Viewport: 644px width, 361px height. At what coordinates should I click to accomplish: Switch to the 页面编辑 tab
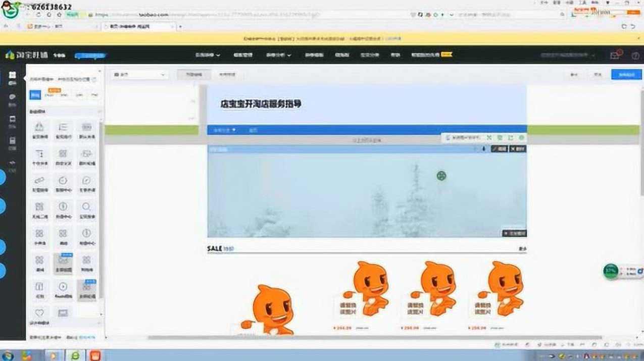(193, 75)
